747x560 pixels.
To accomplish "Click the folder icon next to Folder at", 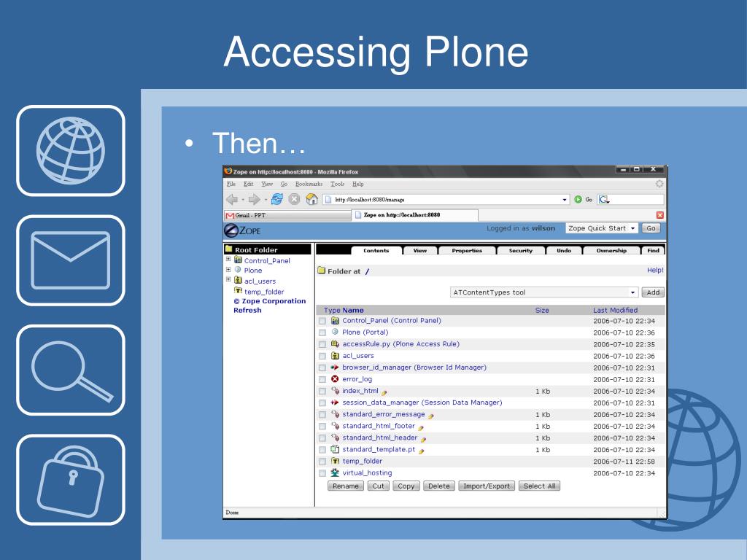I will click(322, 271).
